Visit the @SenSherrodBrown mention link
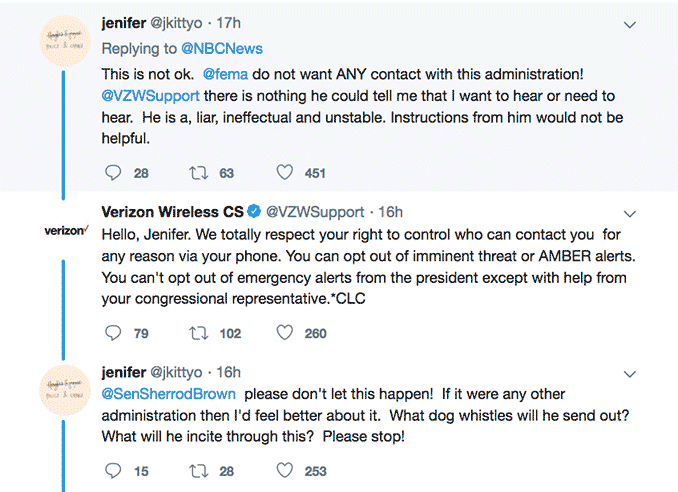This screenshot has width=678, height=492. click(168, 394)
